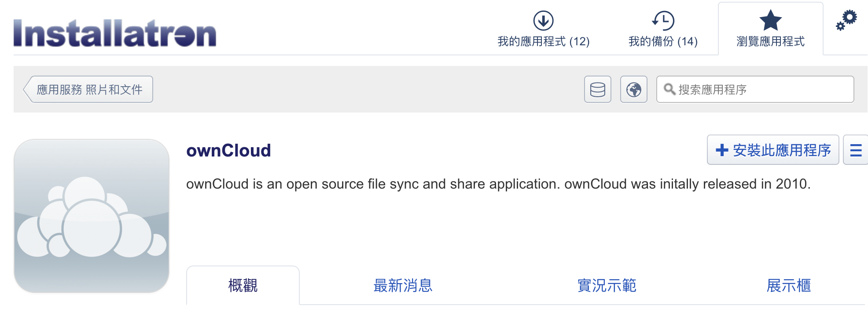Click the database stack icon button
This screenshot has width=868, height=313.
(x=597, y=89)
